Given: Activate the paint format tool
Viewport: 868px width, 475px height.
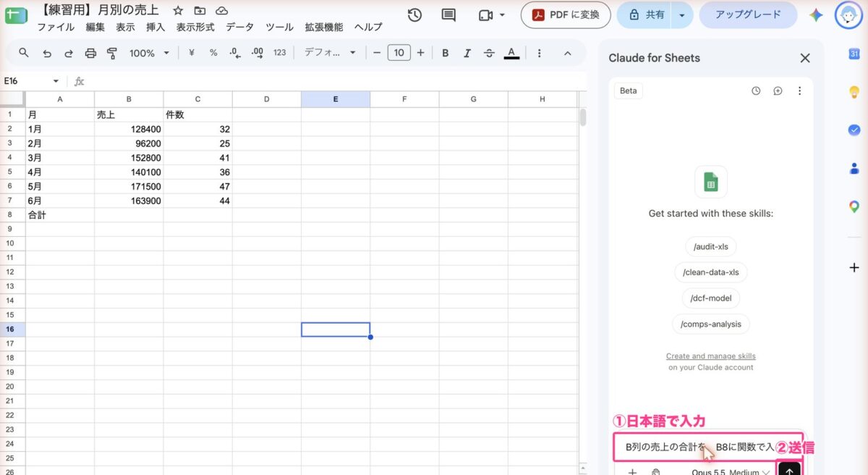Looking at the screenshot, I should point(112,53).
